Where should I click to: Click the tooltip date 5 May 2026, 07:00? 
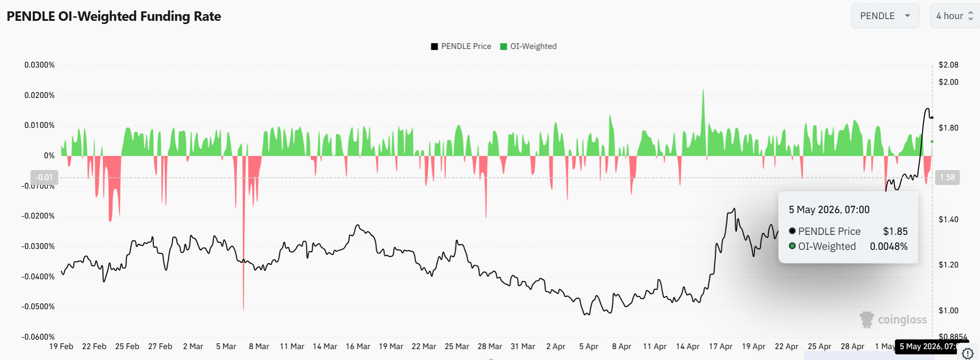pos(829,209)
